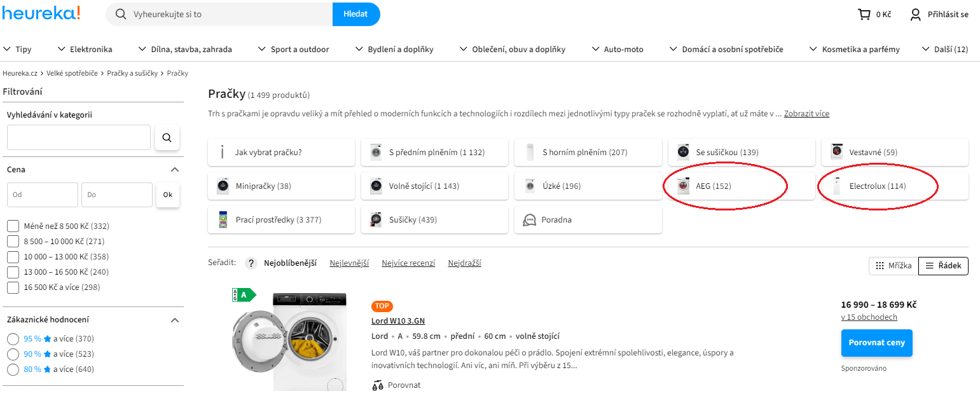Viewport: 980px width, 412px height.
Task: Collapse the Cena filter section
Action: point(175,170)
